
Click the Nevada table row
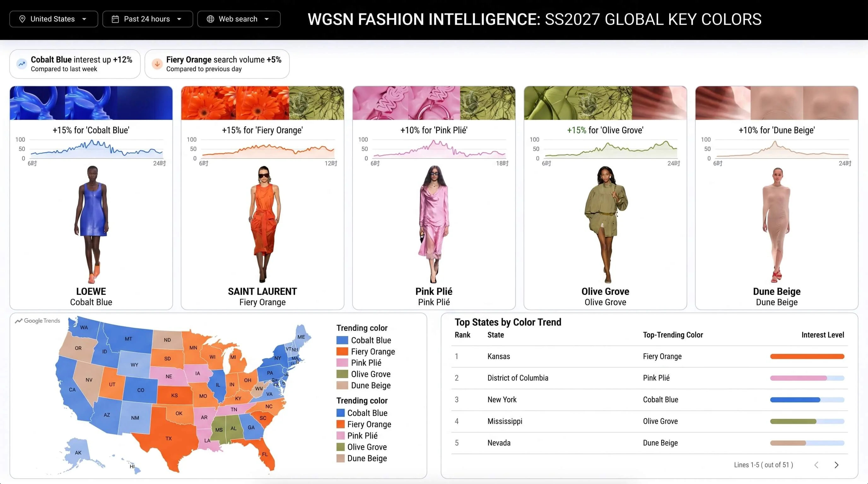click(x=649, y=443)
